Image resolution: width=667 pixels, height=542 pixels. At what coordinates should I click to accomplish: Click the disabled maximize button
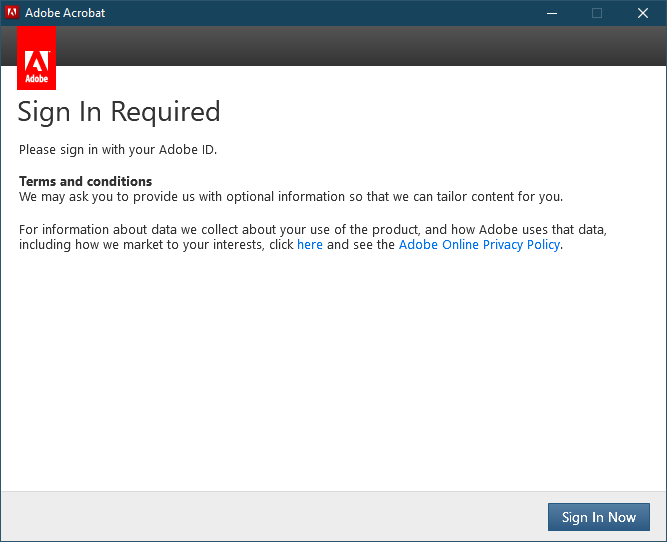(x=597, y=13)
